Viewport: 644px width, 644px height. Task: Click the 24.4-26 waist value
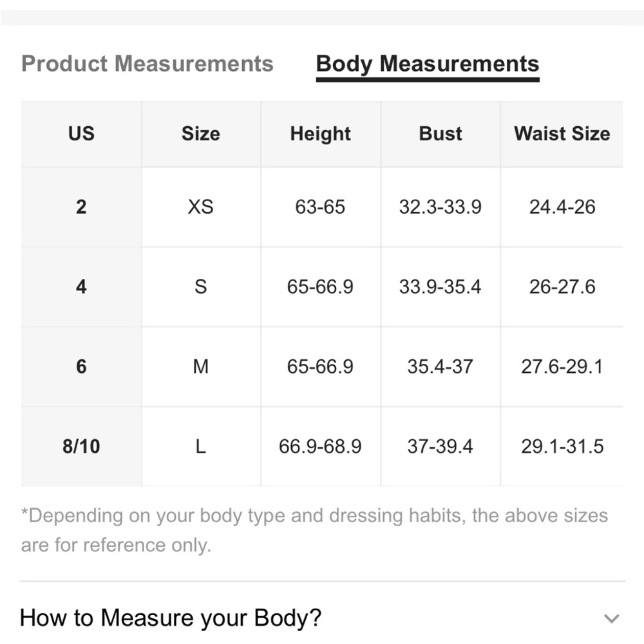(562, 207)
